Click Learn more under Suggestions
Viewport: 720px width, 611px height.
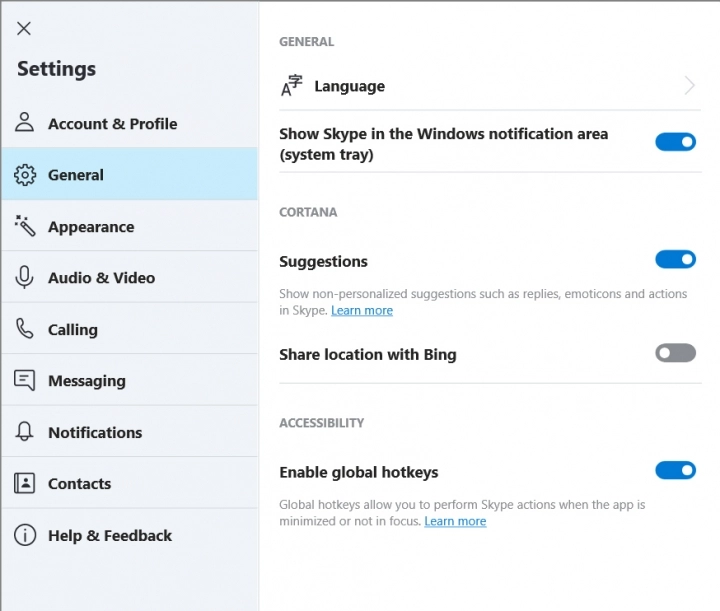coord(362,311)
